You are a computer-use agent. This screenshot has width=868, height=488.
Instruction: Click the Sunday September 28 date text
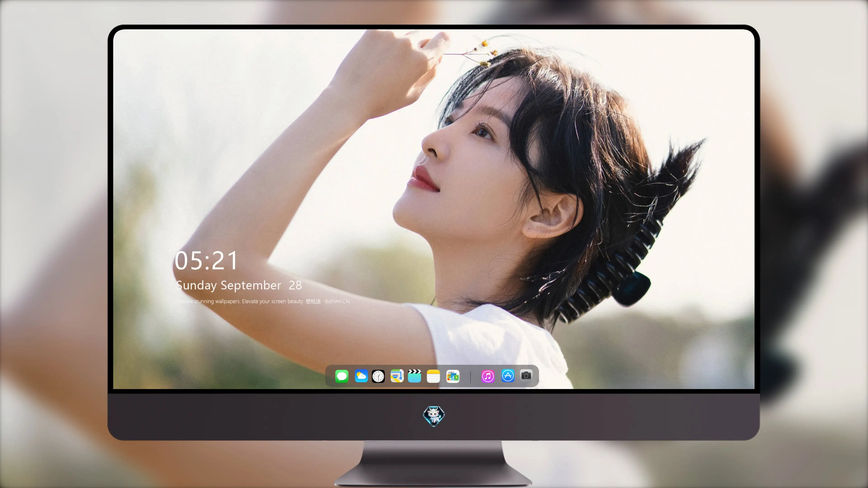[238, 285]
